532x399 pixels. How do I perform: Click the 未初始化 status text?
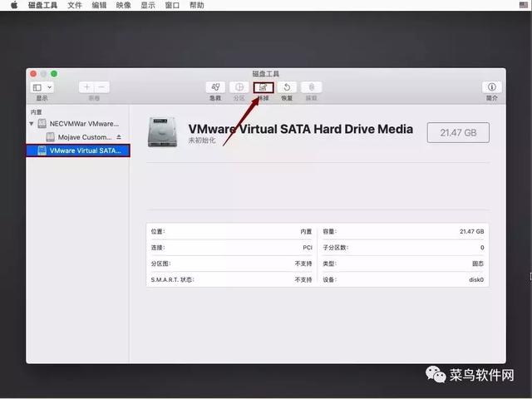pos(202,140)
